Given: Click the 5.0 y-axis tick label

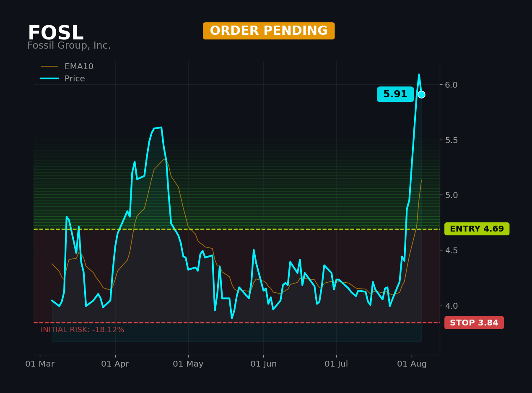Looking at the screenshot, I should (x=452, y=195).
